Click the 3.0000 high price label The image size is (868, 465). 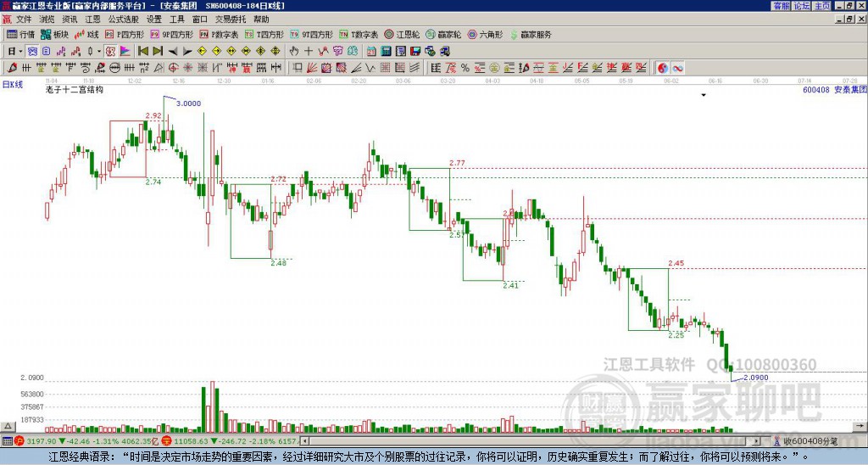click(188, 103)
